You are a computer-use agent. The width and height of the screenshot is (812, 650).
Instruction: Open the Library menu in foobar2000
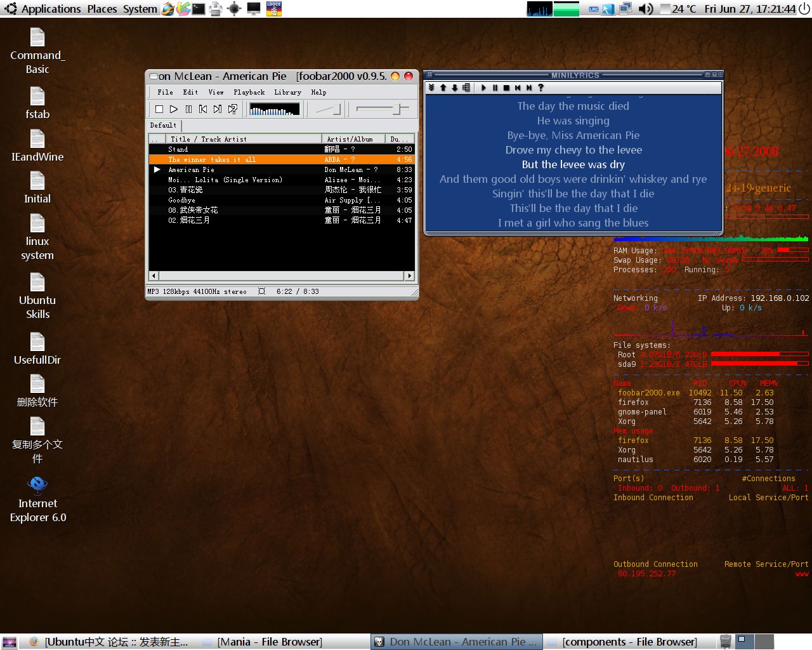point(287,92)
